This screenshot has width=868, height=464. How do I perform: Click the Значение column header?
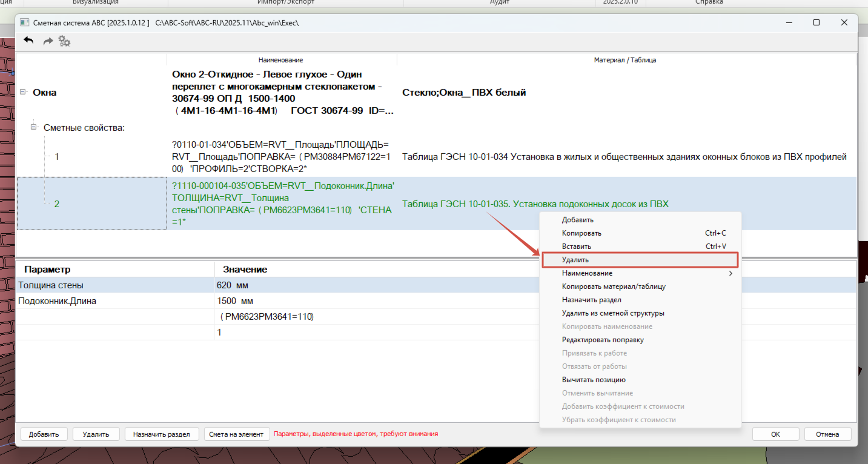click(x=535, y=269)
